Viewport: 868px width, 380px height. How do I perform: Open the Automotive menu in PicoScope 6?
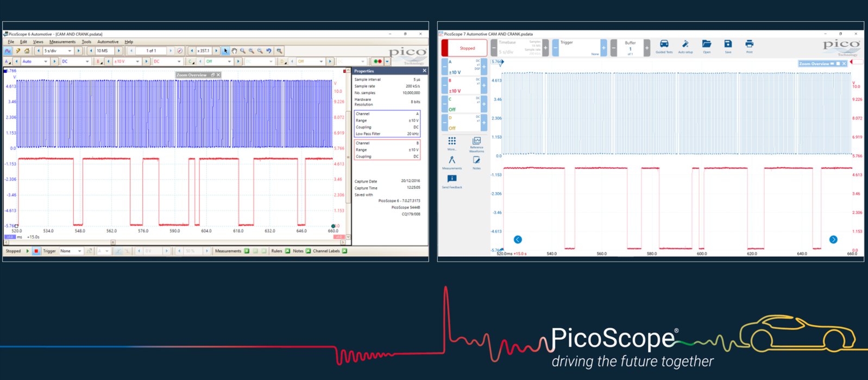108,42
